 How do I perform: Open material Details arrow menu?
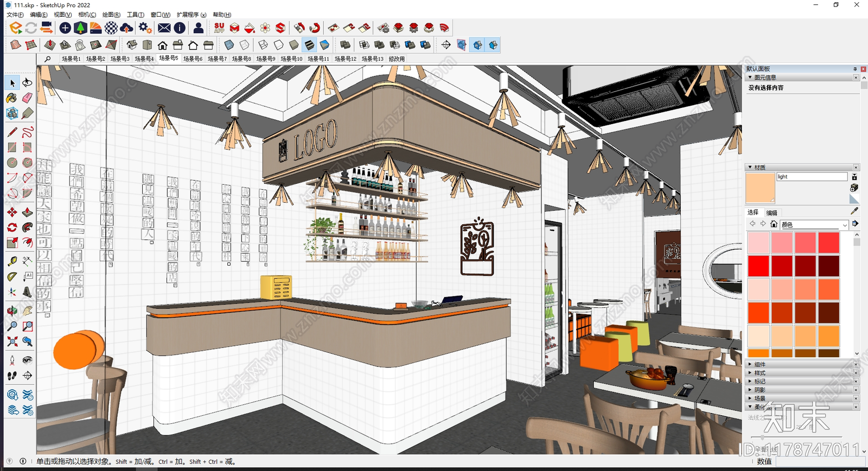[855, 223]
